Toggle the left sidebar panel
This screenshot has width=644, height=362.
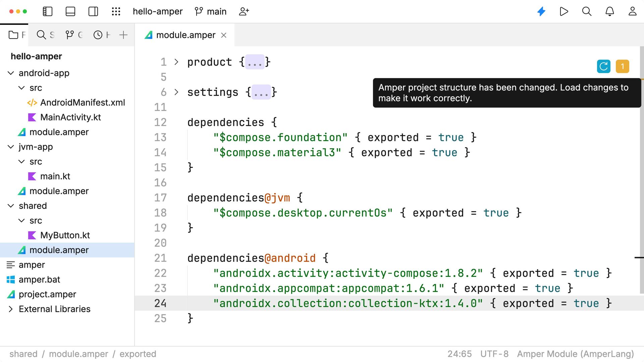(48, 11)
